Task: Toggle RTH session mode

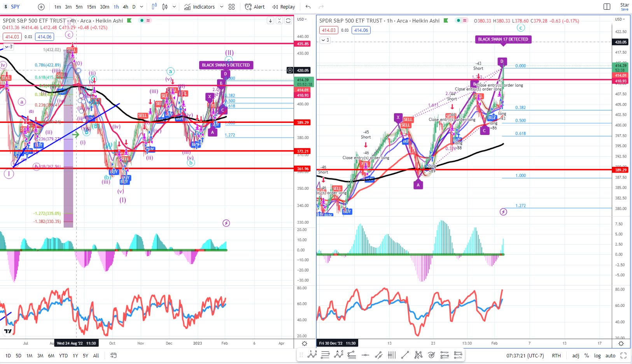Action: tap(556, 355)
